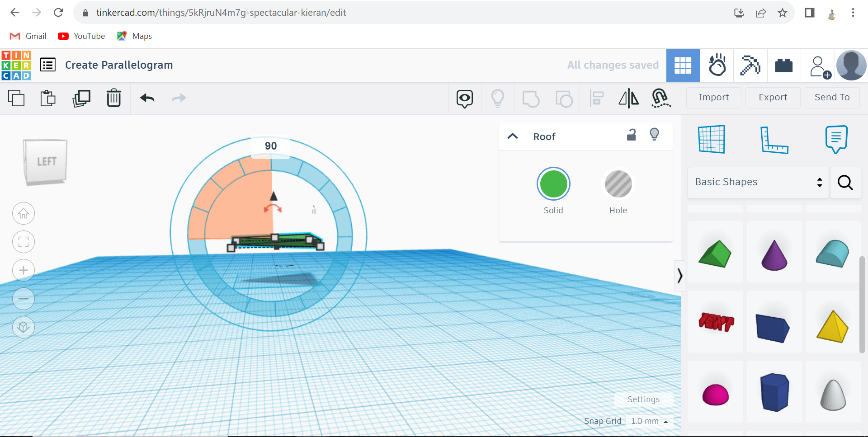The height and width of the screenshot is (437, 868).
Task: Open Blocks pickaxe editor
Action: pos(750,66)
